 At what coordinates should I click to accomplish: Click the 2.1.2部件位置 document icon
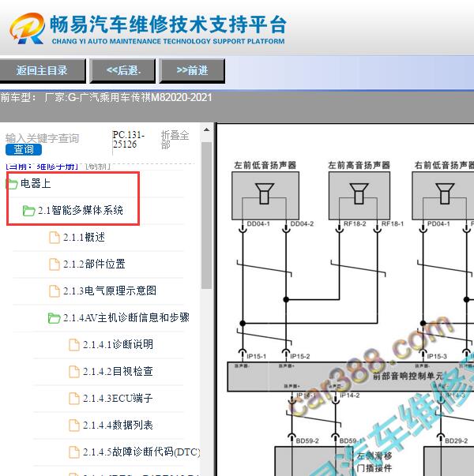(55, 264)
